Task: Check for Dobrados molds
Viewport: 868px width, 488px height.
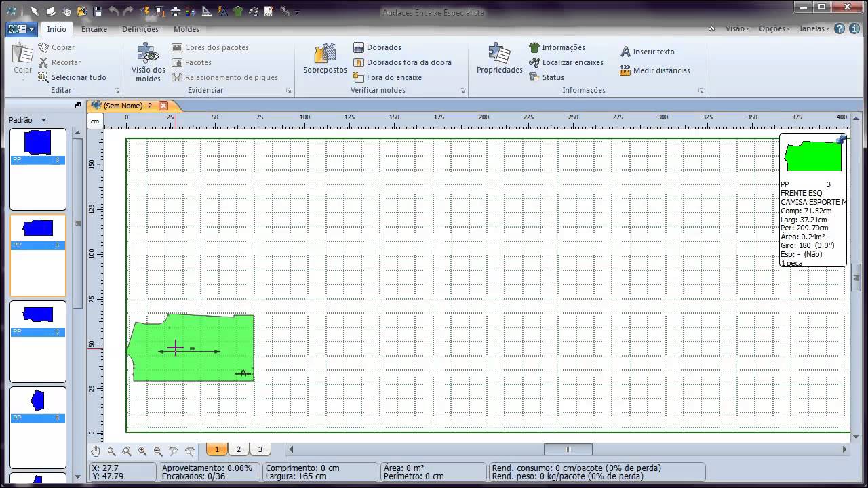Action: click(378, 47)
